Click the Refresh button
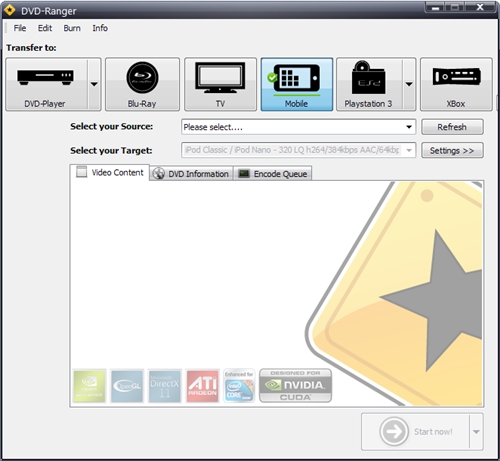Image resolution: width=500 pixels, height=461 pixels. pyautogui.click(x=452, y=127)
